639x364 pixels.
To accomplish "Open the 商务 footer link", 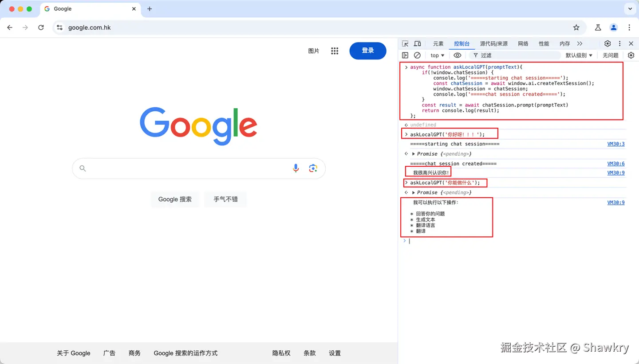I will point(134,353).
